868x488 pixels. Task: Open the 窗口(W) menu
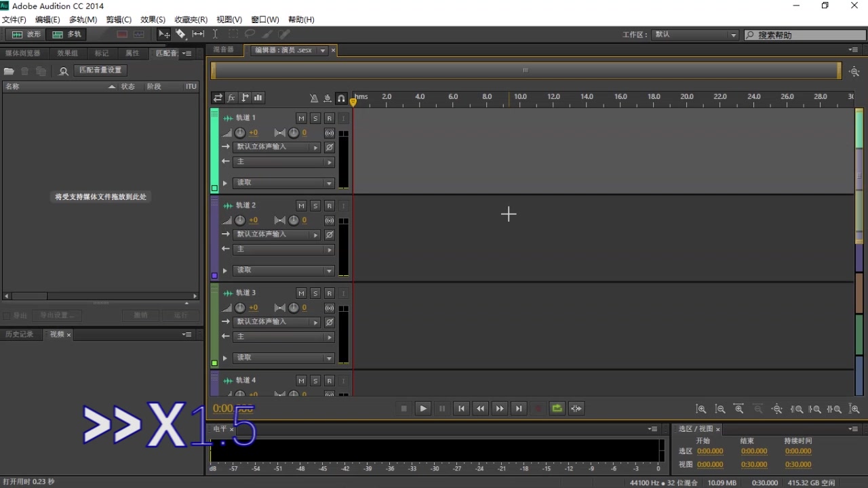coord(264,20)
